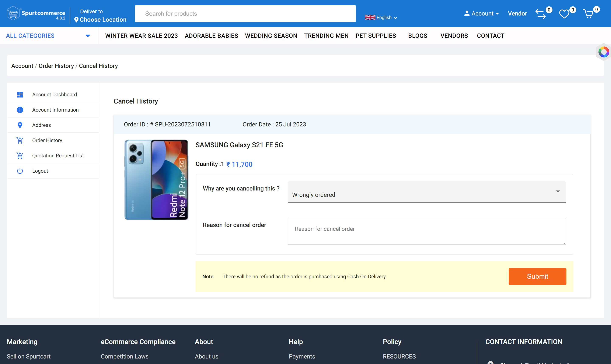Open VENDORS menu item

pyautogui.click(x=454, y=36)
